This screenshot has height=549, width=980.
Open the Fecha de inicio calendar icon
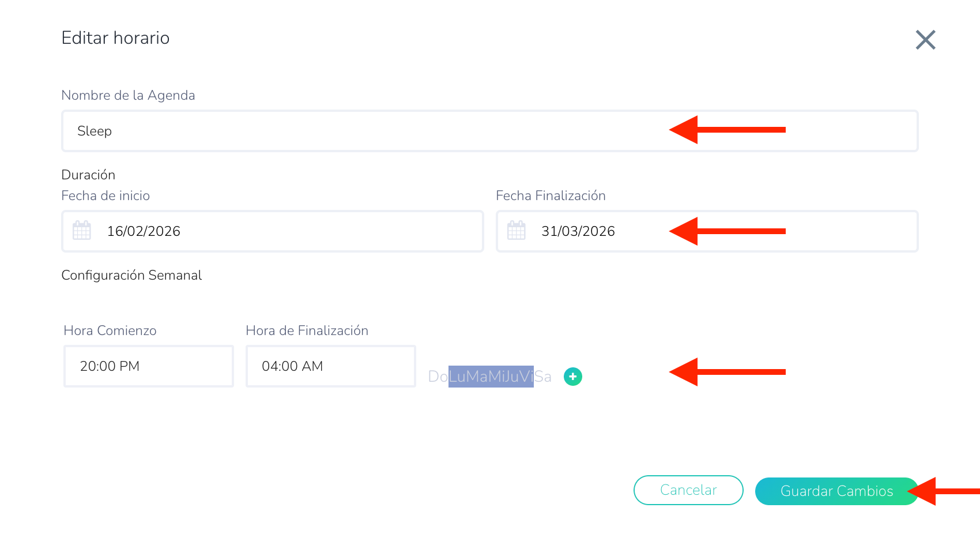click(x=82, y=231)
